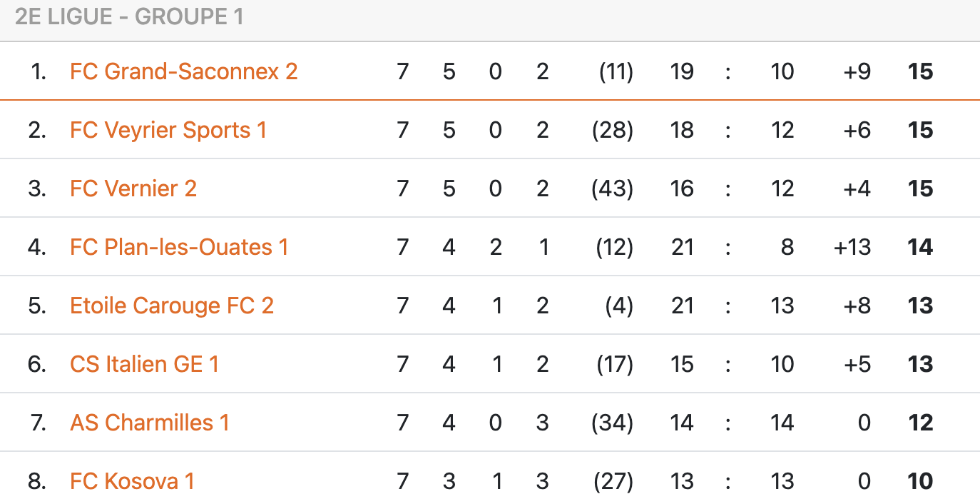Select the FC Kosova 1 link
Screen dimensions: 980x504
132,481
